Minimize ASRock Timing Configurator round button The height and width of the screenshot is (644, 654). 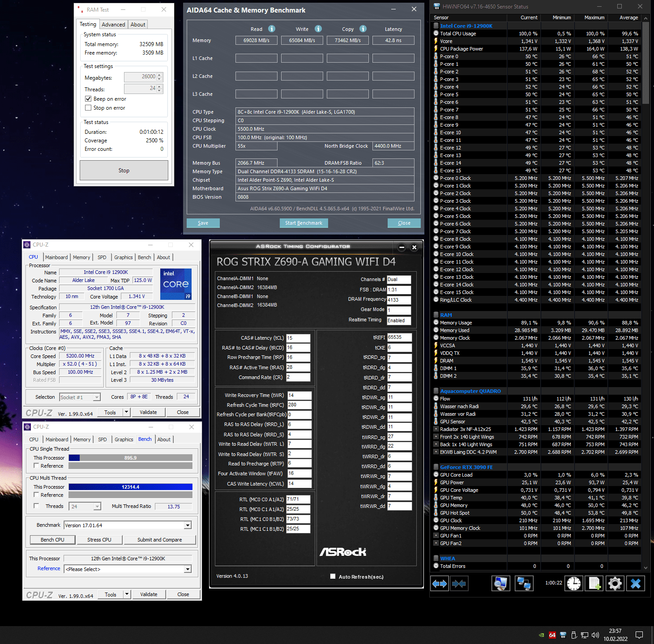pos(402,247)
